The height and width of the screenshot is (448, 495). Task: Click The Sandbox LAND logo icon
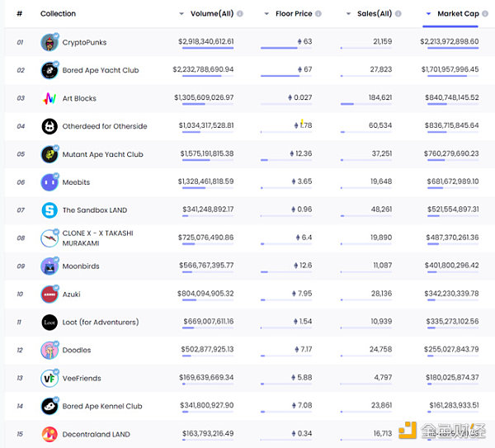(x=49, y=210)
